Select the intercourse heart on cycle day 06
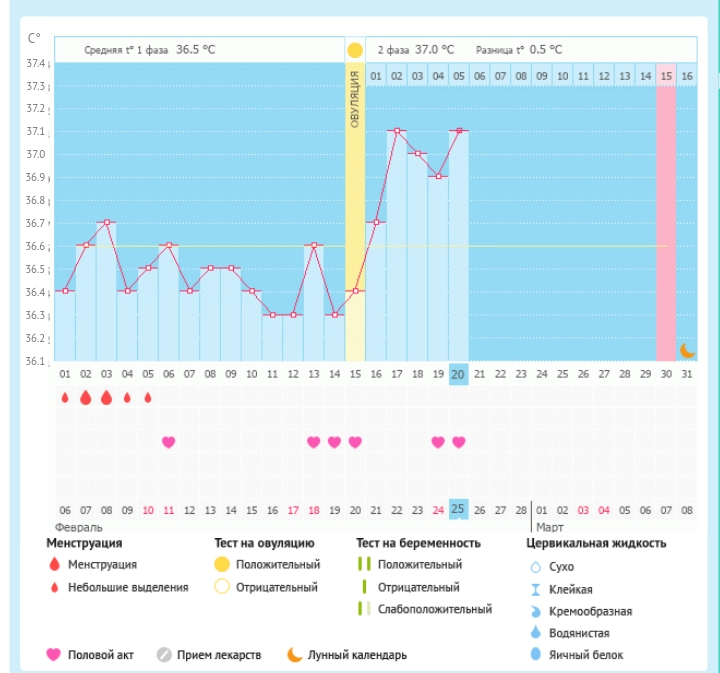The height and width of the screenshot is (673, 720). 168,442
